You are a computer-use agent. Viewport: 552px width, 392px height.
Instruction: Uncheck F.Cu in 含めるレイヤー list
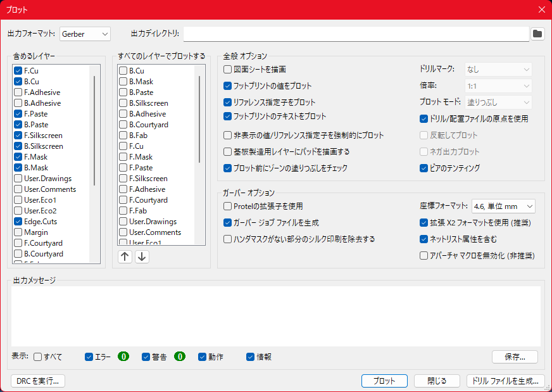click(x=18, y=71)
